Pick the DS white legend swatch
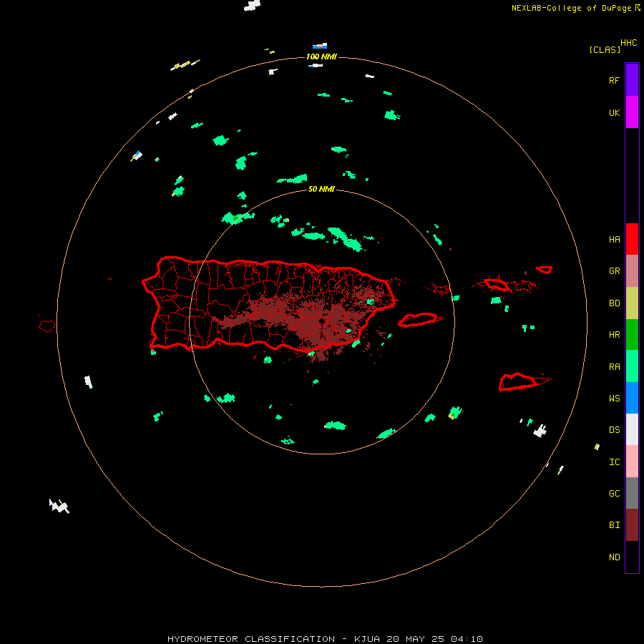The image size is (644, 644). tap(632, 429)
